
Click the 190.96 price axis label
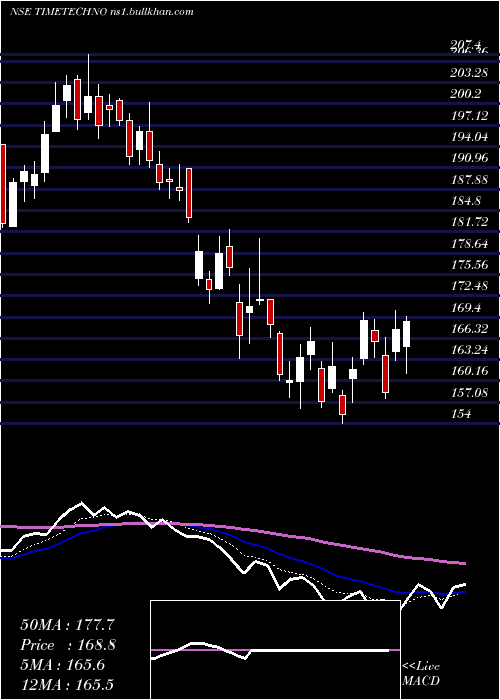coord(469,158)
